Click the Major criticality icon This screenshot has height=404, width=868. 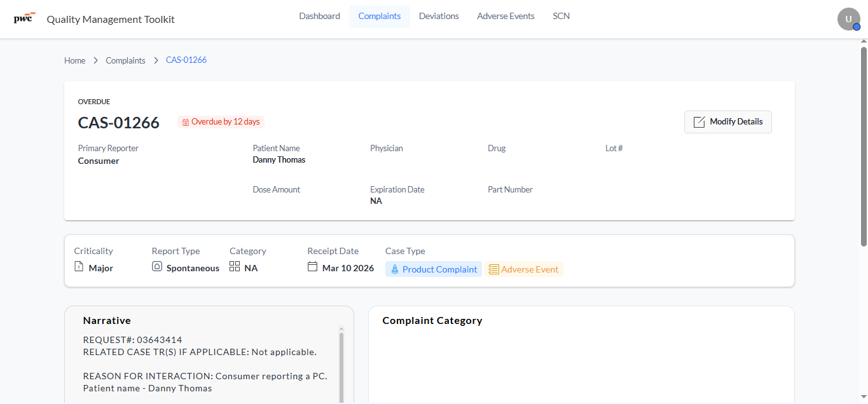[x=79, y=266]
